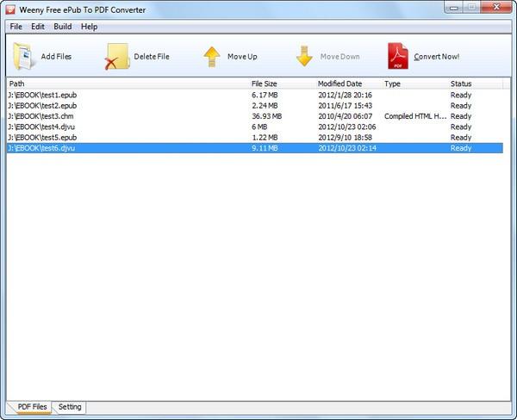The width and height of the screenshot is (517, 420).
Task: Open the Edit menu
Action: tap(38, 27)
